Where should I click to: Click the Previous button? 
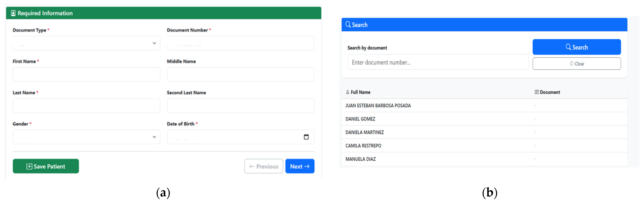click(264, 166)
